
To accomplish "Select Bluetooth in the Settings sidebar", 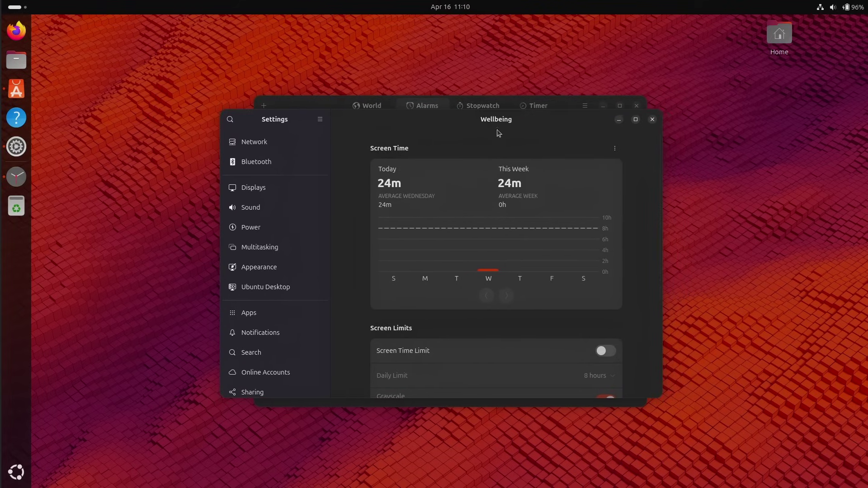I will click(256, 161).
